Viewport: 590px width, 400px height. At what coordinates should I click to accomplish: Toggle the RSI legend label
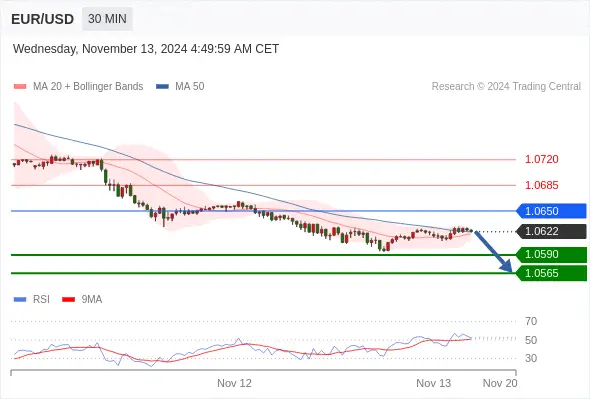coord(41,300)
